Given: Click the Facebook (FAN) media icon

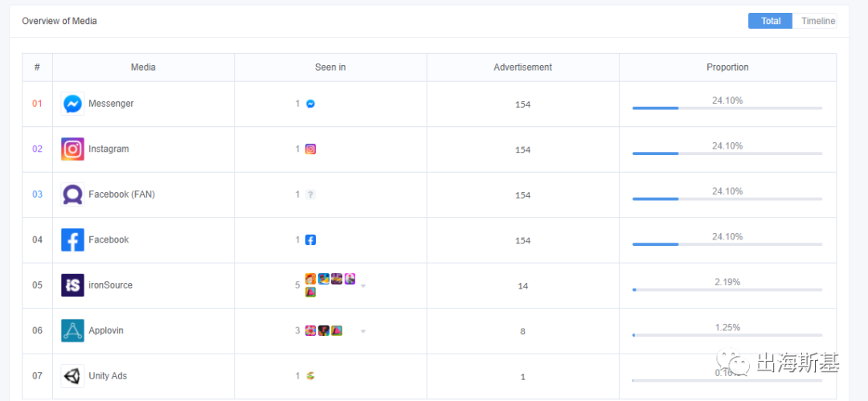Looking at the screenshot, I should 72,194.
